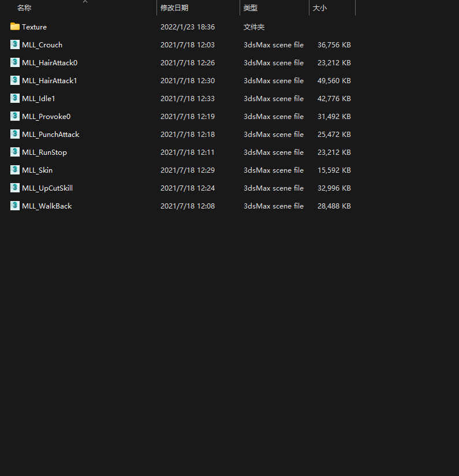Click the 49,560 KB size of MLL_HairAttack1

click(x=334, y=81)
